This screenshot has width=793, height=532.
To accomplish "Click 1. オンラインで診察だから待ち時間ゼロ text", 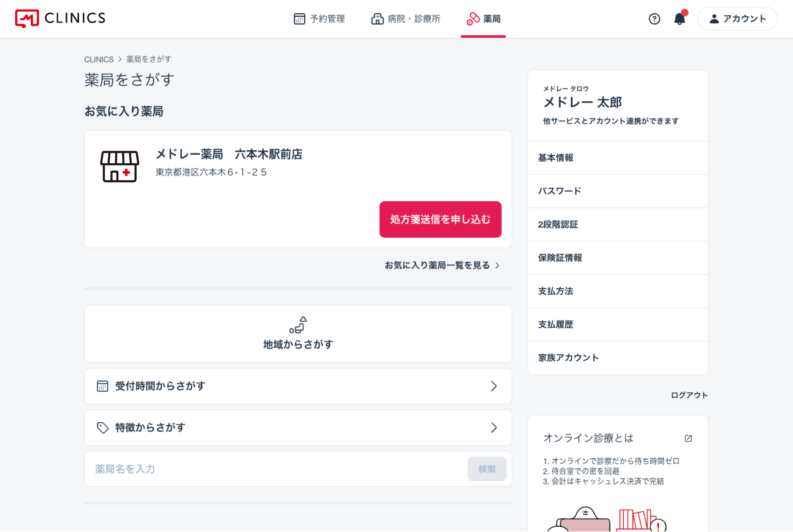I will point(611,461).
